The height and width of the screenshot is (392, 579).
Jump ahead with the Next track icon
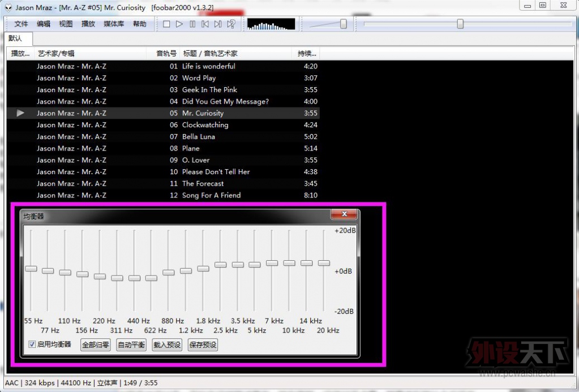click(x=218, y=24)
